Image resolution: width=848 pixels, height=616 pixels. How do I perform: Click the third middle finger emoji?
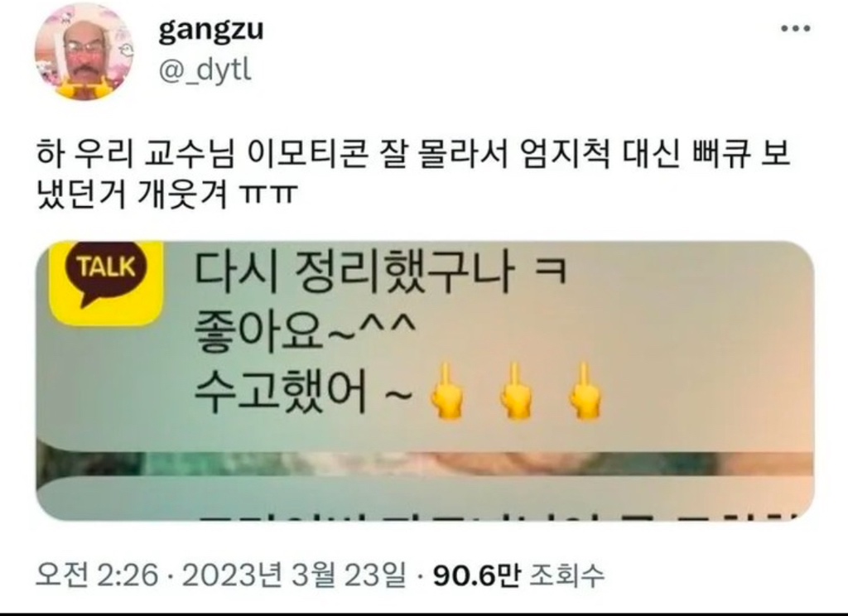tap(584, 391)
